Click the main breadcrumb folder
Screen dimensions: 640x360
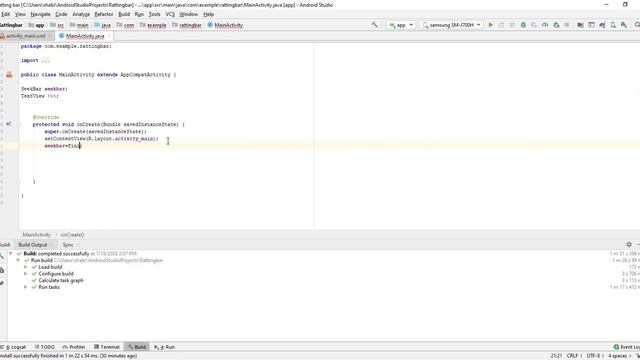click(79, 25)
